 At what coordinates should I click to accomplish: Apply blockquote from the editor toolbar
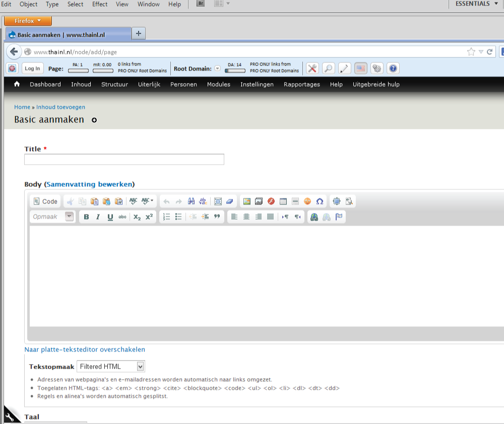217,217
